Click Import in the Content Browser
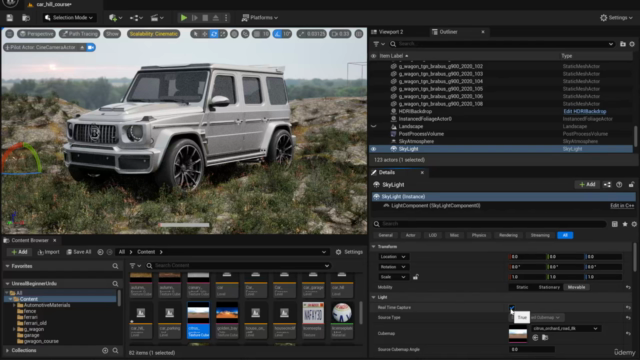The height and width of the screenshot is (360, 640). [x=49, y=252]
